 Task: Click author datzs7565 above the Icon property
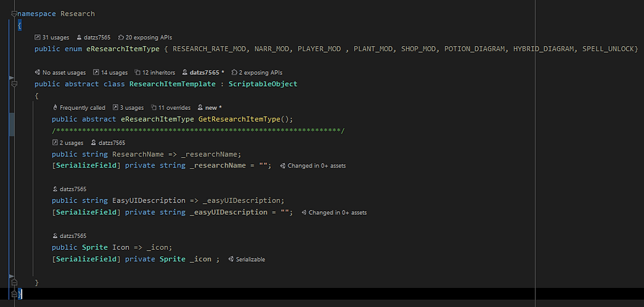[x=70, y=236]
